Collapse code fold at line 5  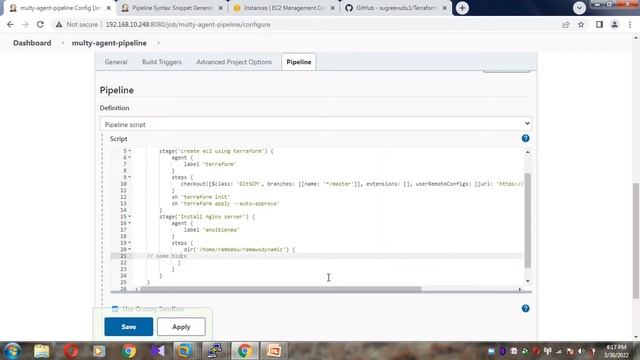tap(130, 151)
